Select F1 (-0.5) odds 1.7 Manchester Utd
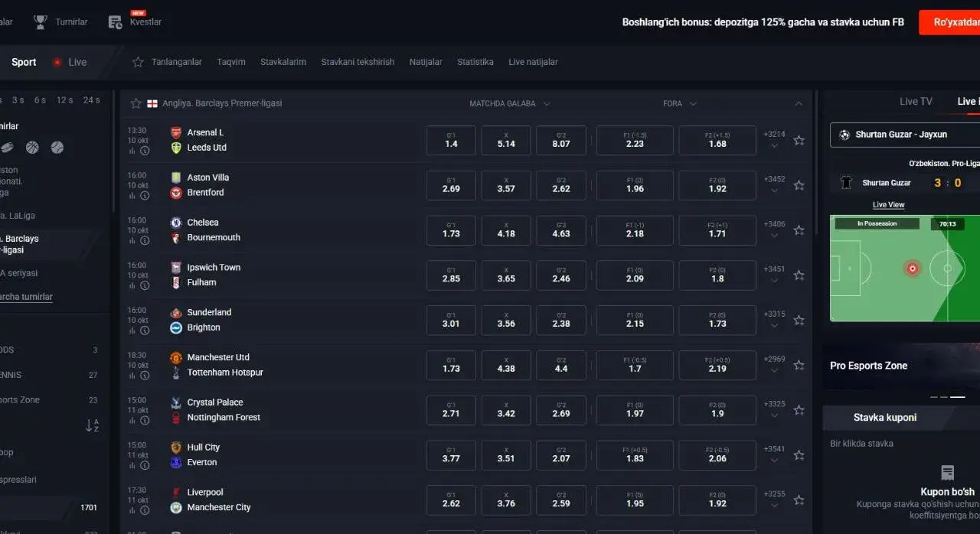980x534 pixels. pyautogui.click(x=635, y=365)
